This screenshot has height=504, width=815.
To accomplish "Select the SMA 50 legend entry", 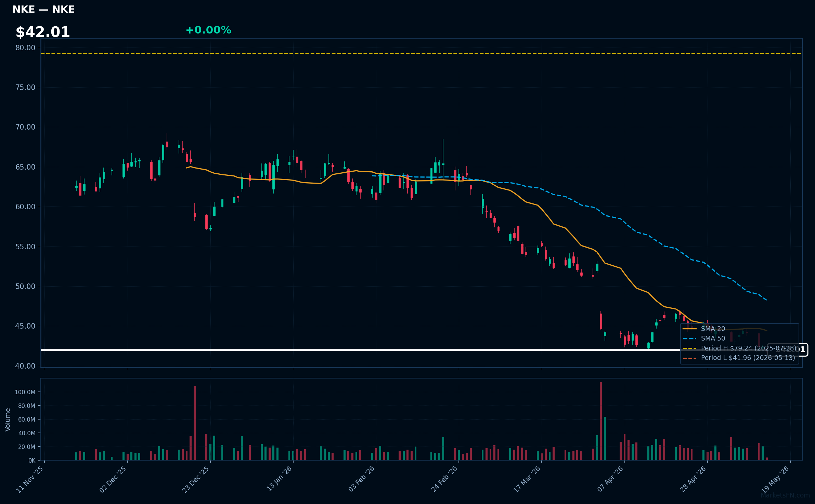I will click(x=704, y=338).
